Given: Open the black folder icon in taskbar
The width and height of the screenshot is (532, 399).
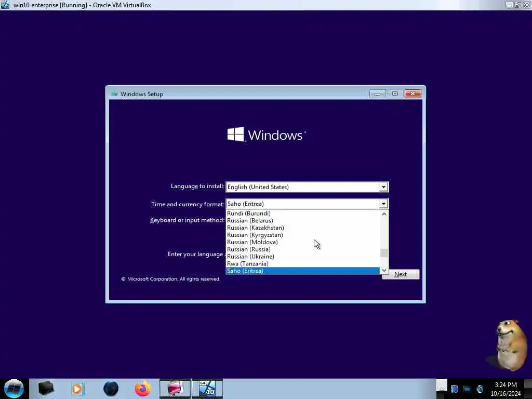Looking at the screenshot, I should coord(46,389).
